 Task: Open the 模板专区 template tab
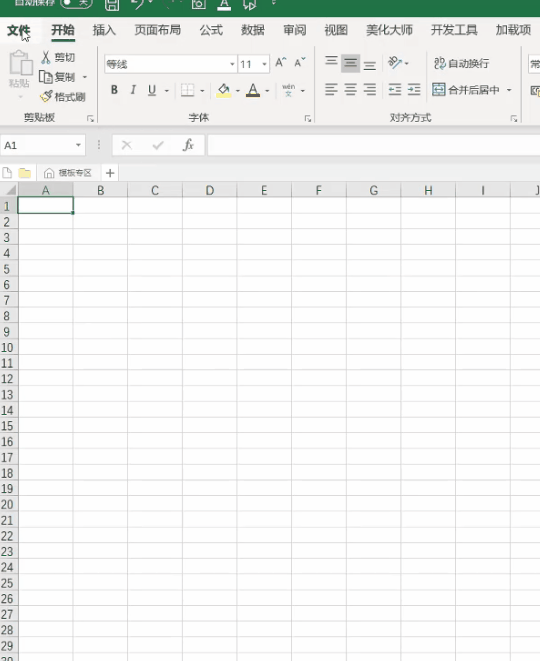68,173
